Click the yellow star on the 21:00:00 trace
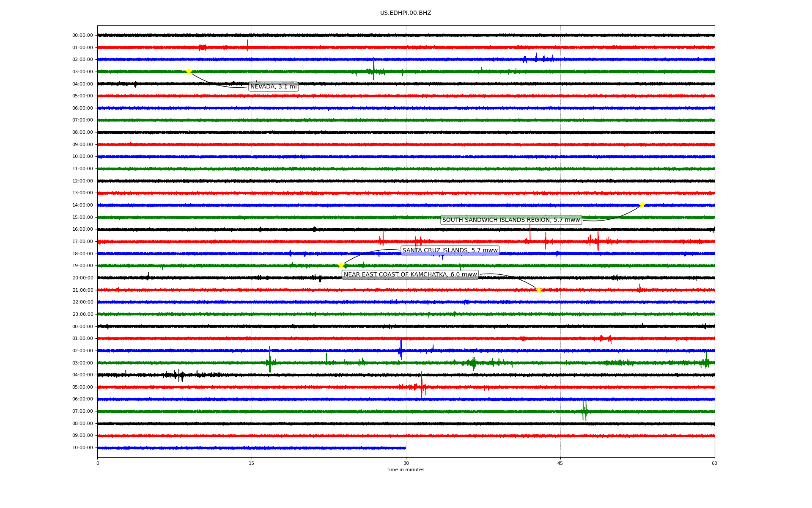 click(x=538, y=290)
